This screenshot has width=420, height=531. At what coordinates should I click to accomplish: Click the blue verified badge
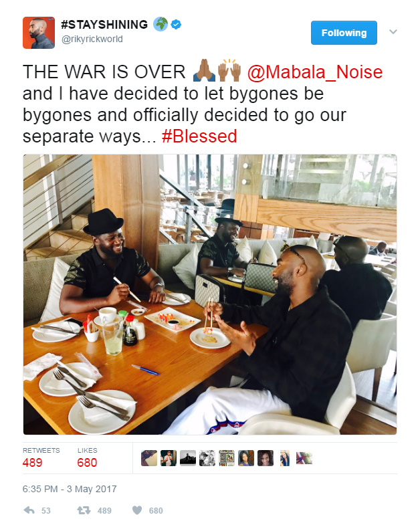176,24
